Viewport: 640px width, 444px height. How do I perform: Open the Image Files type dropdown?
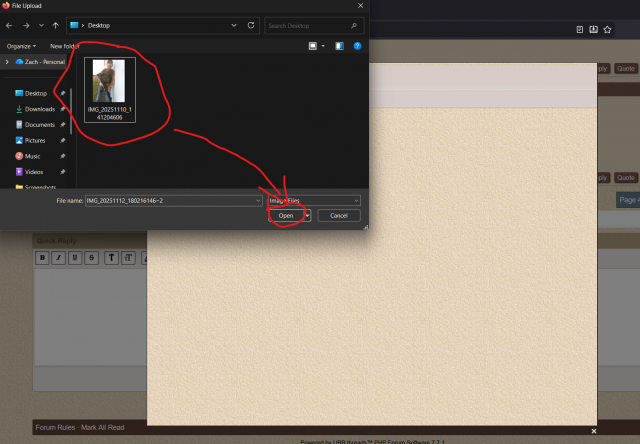click(x=314, y=201)
